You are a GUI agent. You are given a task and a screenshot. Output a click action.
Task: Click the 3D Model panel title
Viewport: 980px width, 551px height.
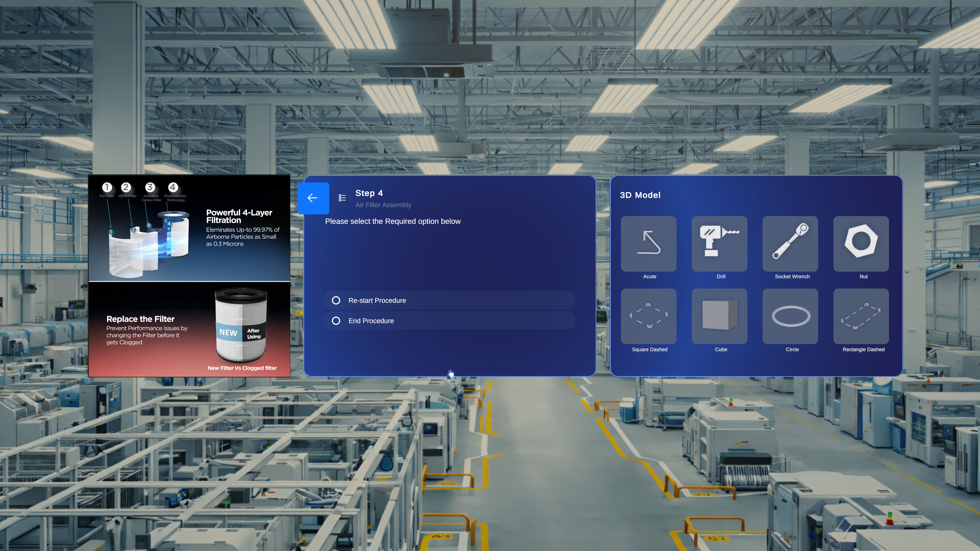640,195
